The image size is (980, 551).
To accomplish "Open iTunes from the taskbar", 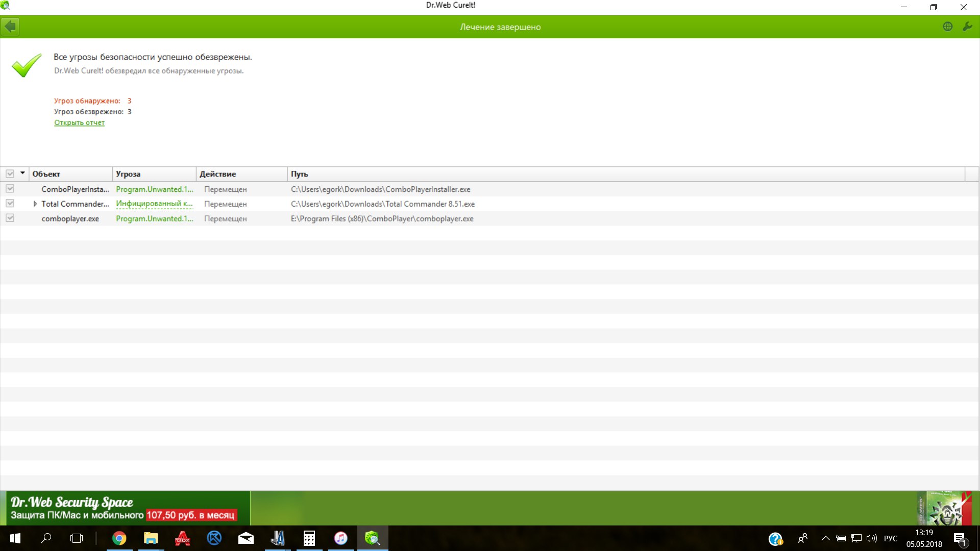I will coord(340,538).
